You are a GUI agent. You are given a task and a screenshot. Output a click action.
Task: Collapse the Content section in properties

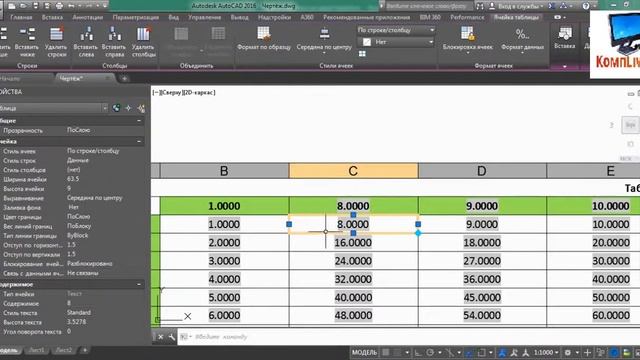139,284
